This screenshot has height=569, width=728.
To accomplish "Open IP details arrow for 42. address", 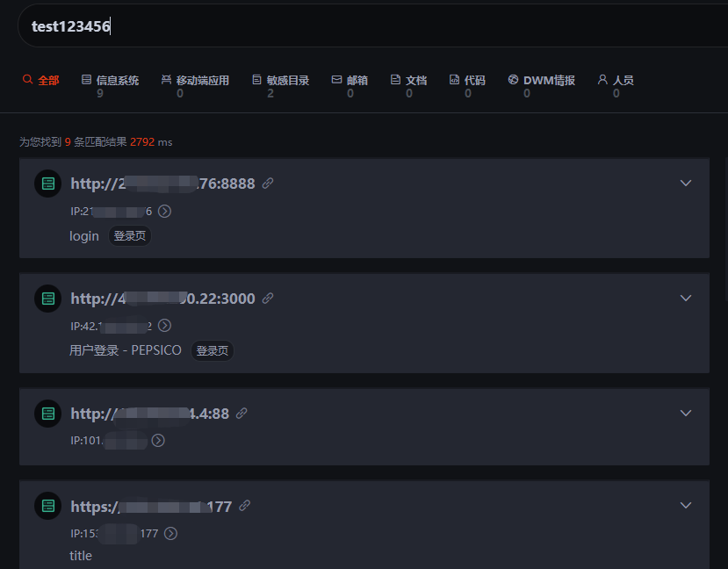I will [x=164, y=326].
